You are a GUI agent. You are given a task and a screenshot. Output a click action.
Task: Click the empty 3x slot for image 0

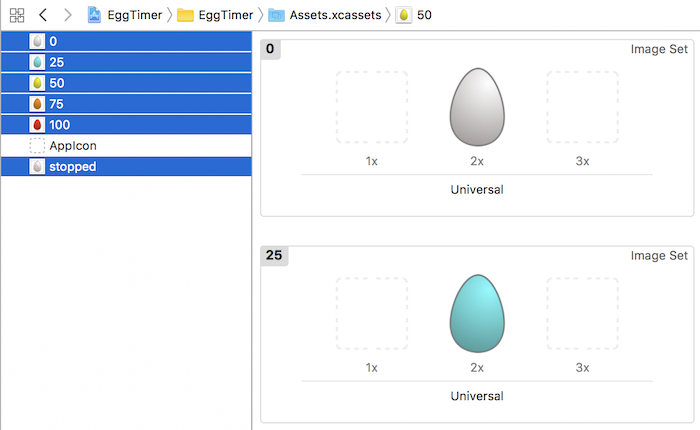(x=582, y=107)
